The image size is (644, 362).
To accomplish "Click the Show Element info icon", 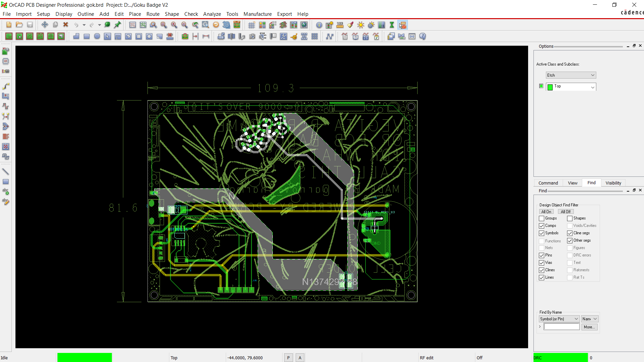I will (319, 25).
